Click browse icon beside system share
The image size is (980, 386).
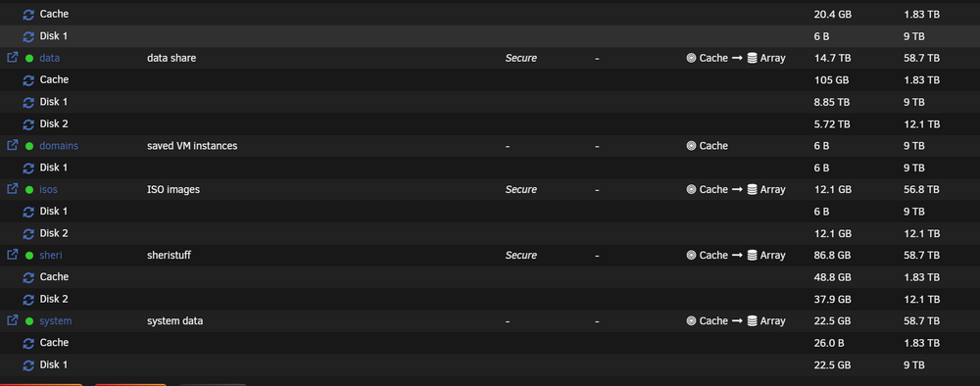[x=12, y=319]
